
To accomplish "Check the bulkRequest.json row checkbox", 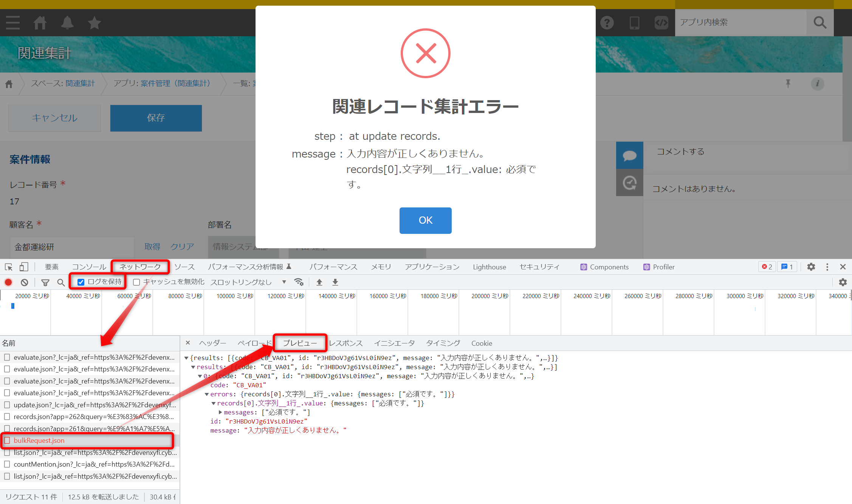I will click(x=7, y=441).
